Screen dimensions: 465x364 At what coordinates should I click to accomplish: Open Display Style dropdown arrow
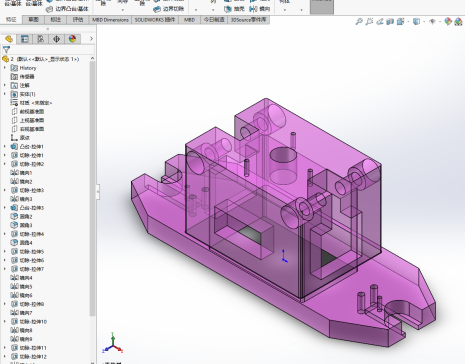tap(424, 22)
